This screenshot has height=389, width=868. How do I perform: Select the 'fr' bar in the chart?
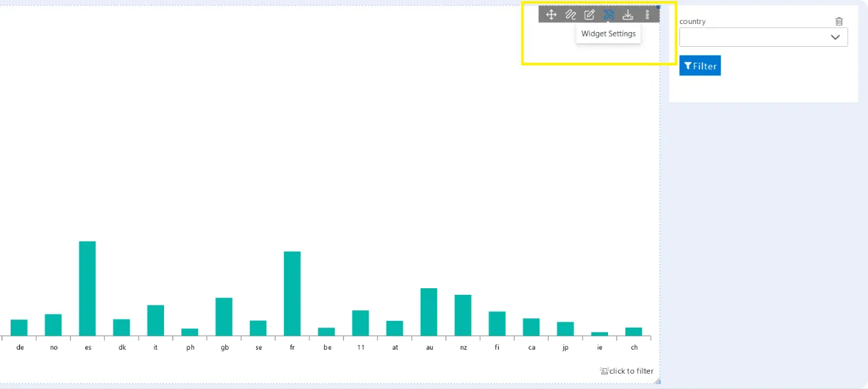pyautogui.click(x=292, y=294)
